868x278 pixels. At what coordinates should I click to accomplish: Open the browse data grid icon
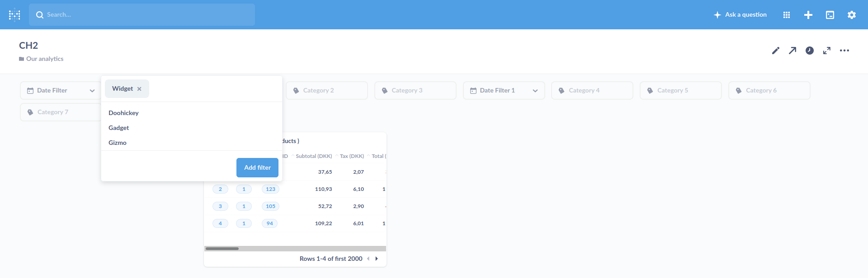click(787, 15)
